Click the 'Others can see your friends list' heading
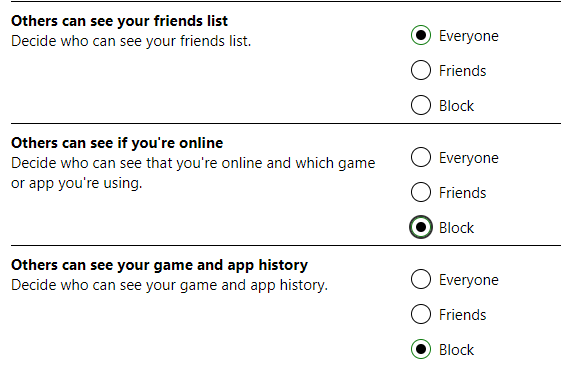The height and width of the screenshot is (366, 573). tap(119, 21)
